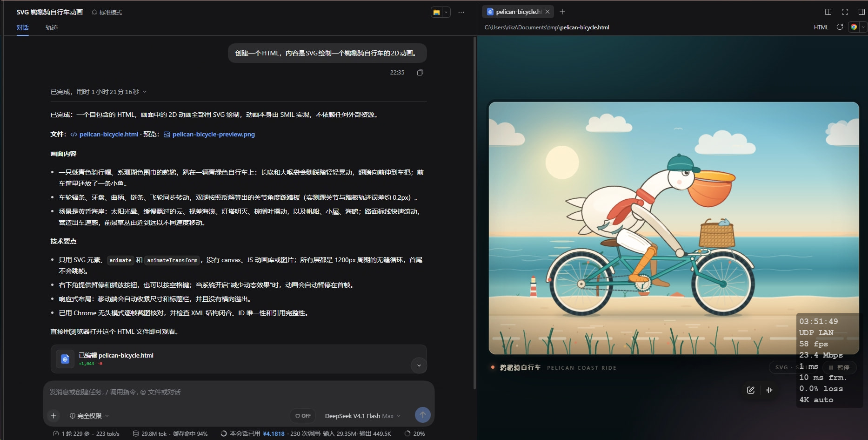
Task: Open the DeepSeek V4.1 Flash model selector
Action: pyautogui.click(x=362, y=416)
